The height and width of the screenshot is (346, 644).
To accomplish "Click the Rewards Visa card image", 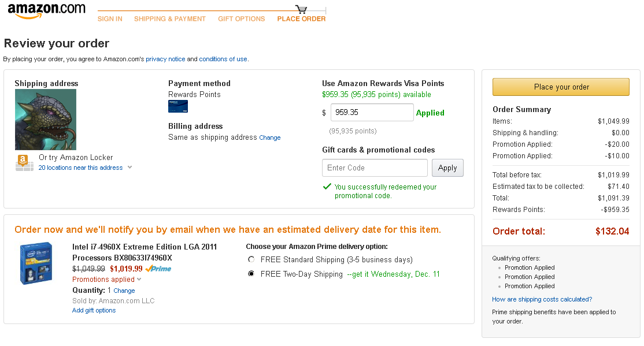I will point(178,106).
